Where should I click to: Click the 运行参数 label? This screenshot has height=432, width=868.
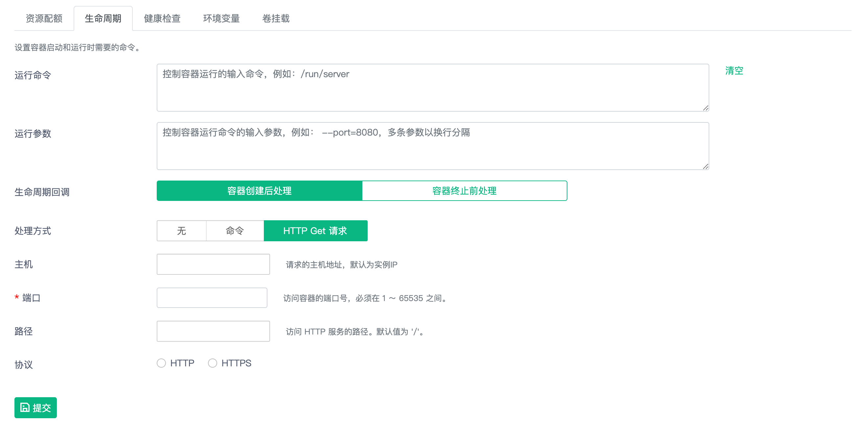(33, 134)
